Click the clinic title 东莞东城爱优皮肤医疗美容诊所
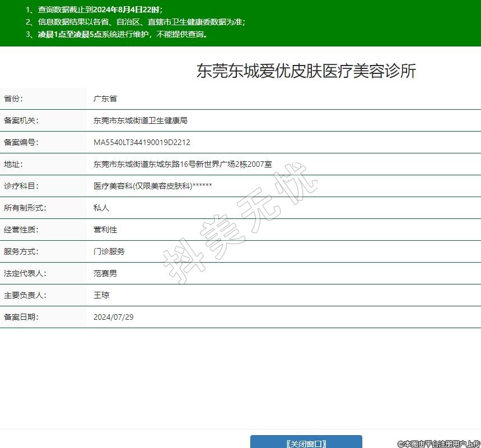481x448 pixels. click(x=306, y=71)
